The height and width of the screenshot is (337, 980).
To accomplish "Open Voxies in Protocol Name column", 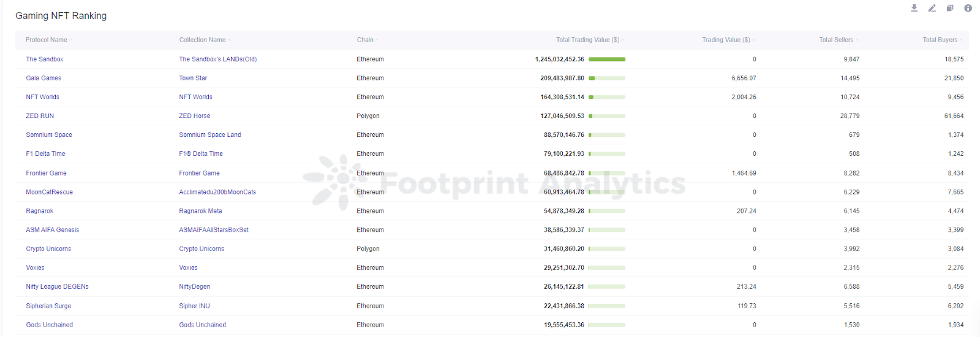I will 35,268.
